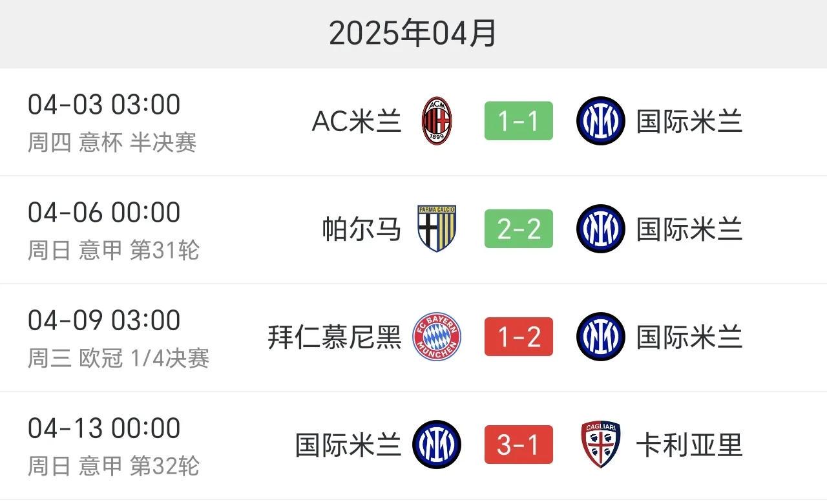Select the AC米兰 team name
The width and height of the screenshot is (827, 504).
tap(357, 121)
